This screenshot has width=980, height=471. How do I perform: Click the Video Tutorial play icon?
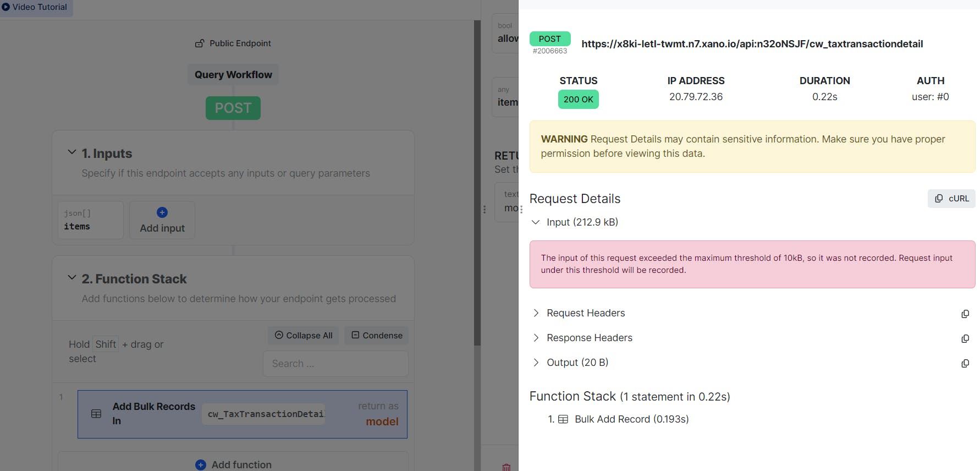click(6, 7)
